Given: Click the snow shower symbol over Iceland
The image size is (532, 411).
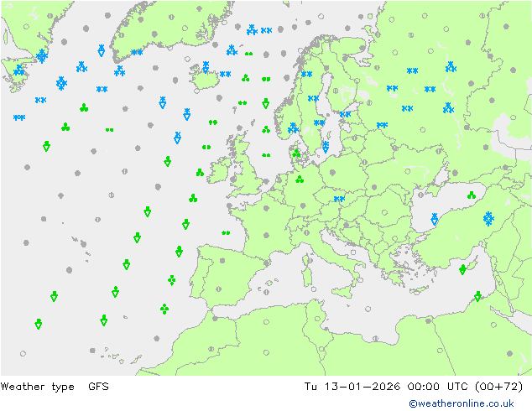Looking at the screenshot, I should pyautogui.click(x=206, y=67).
